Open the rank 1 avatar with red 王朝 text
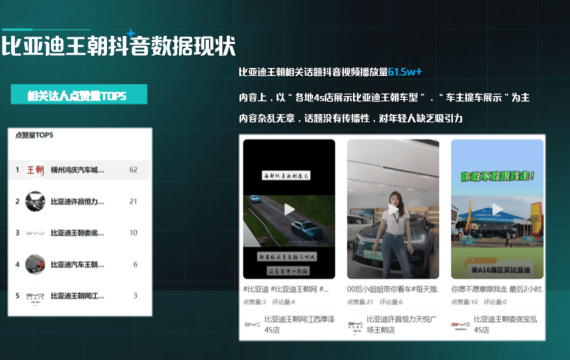 [35, 170]
